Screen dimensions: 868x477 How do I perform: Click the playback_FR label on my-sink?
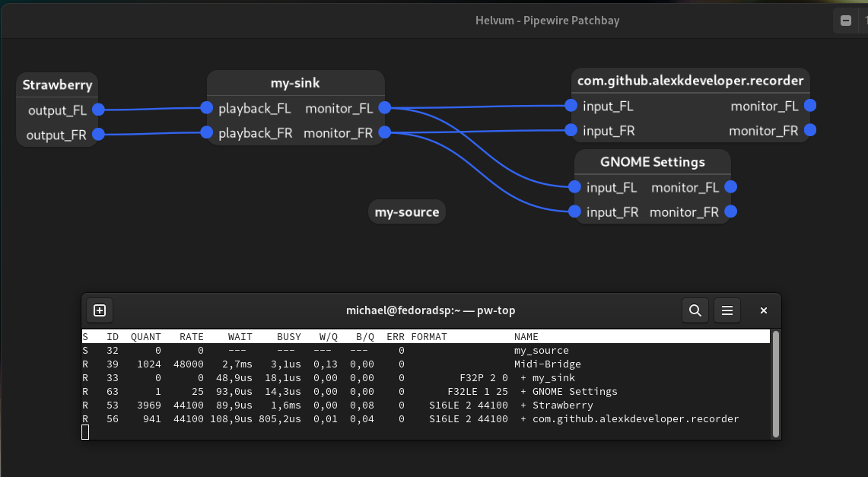click(x=255, y=133)
